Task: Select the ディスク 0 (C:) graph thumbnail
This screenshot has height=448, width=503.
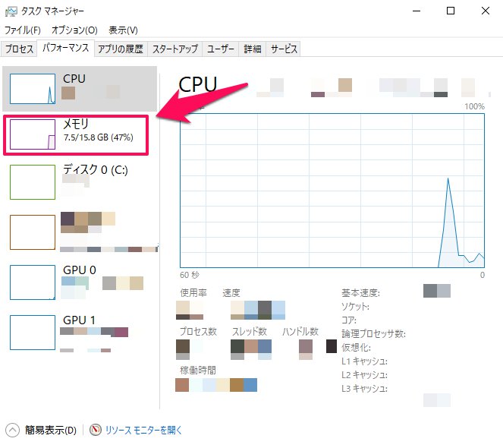Action: point(33,182)
